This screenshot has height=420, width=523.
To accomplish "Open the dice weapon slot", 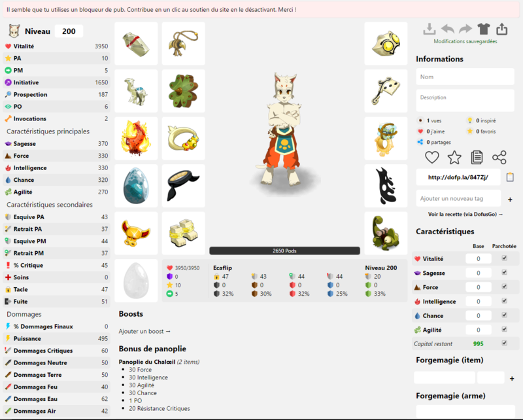I will pyautogui.click(x=386, y=91).
